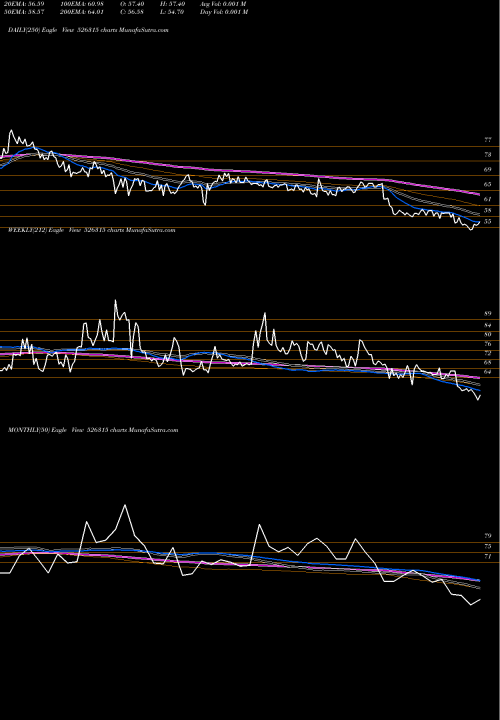Click the 50EMA value label
This screenshot has width=500, height=720.
(x=26, y=12)
